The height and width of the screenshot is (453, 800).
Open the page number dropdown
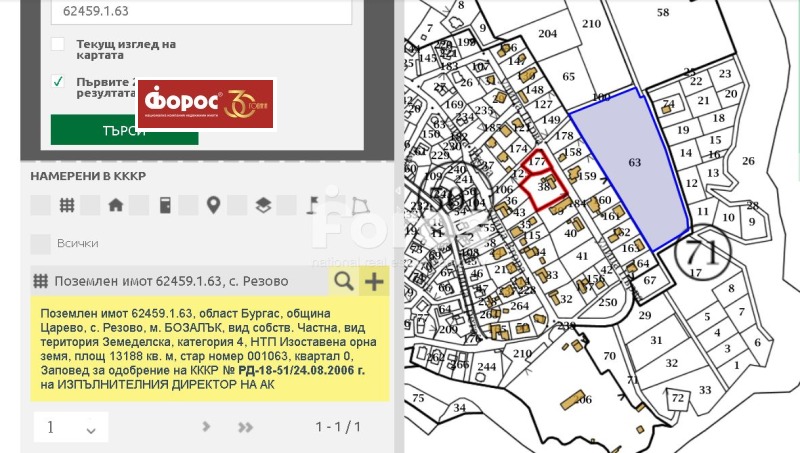point(70,427)
